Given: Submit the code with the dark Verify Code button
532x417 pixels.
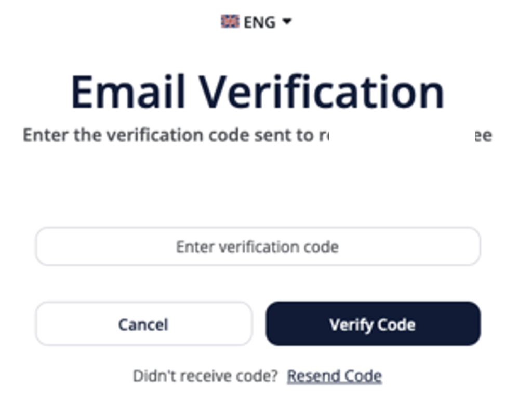Looking at the screenshot, I should click(373, 324).
